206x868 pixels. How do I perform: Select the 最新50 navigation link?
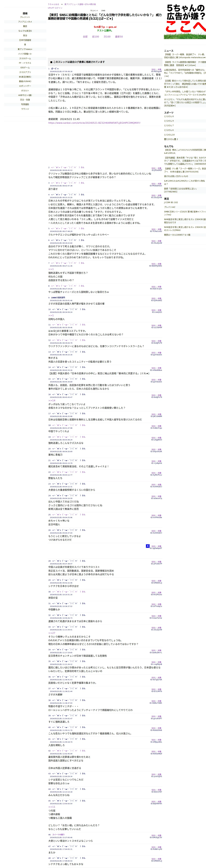coord(119,37)
